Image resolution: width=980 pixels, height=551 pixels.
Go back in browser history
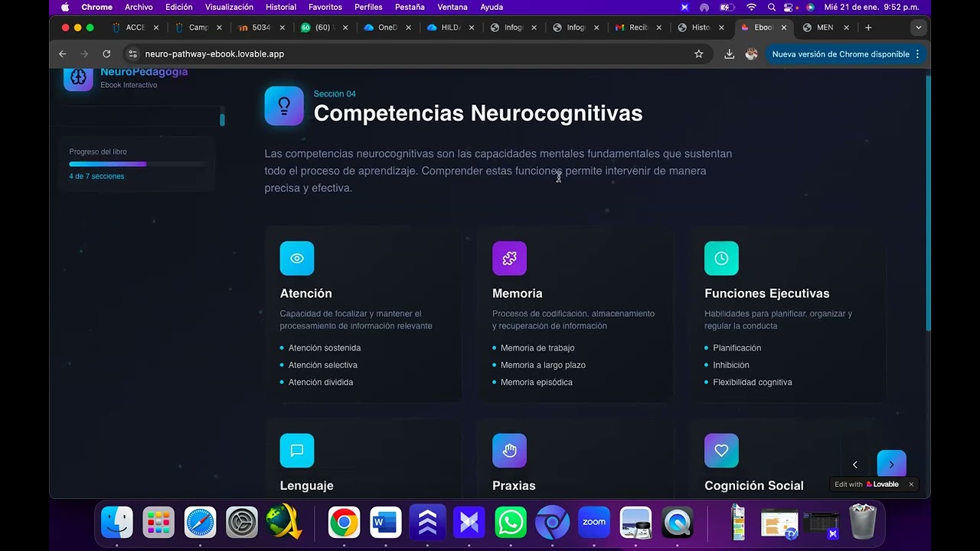click(x=63, y=54)
